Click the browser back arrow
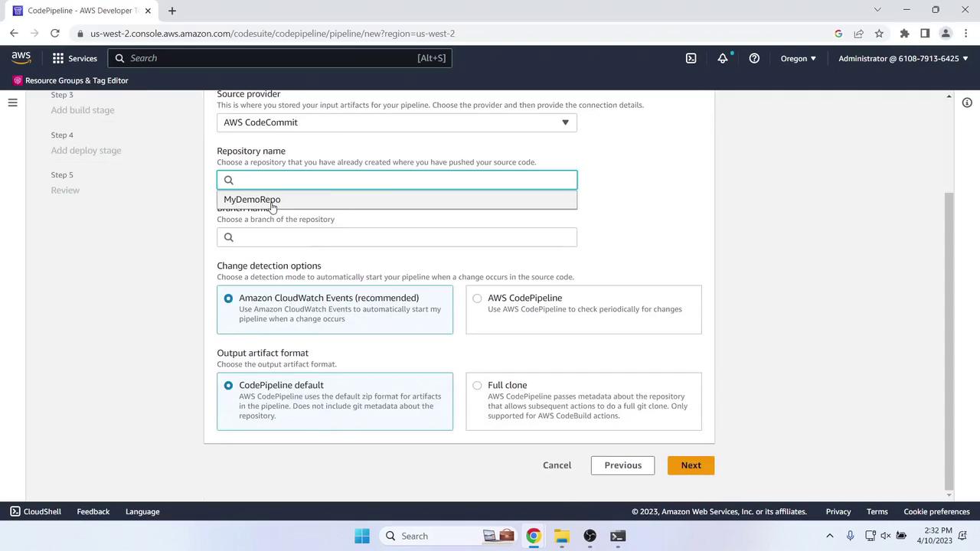The width and height of the screenshot is (980, 551). pyautogui.click(x=14, y=34)
